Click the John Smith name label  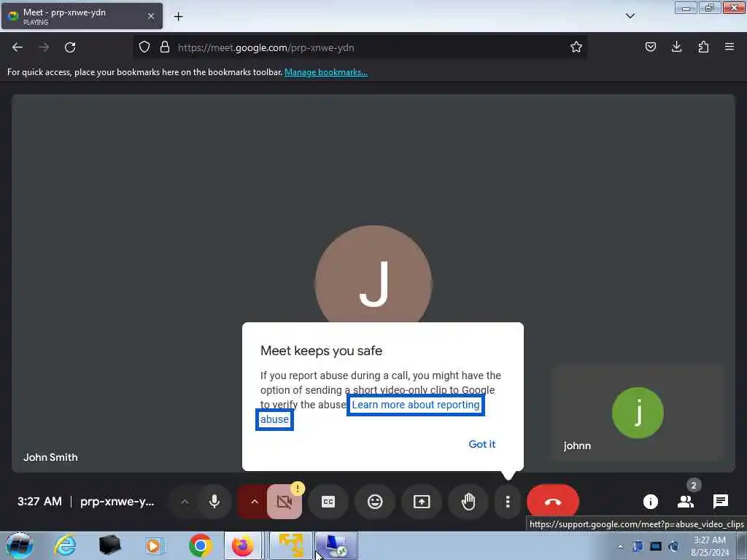coord(50,457)
